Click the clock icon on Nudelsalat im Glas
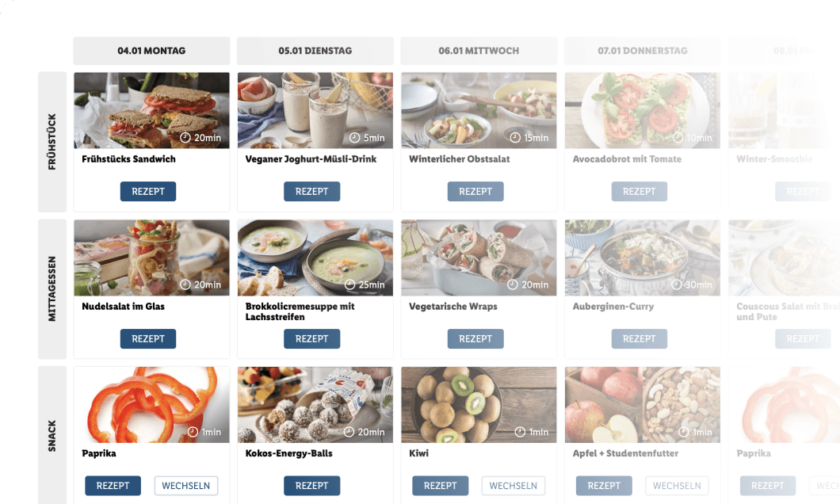Viewport: 840px width, 504px height. pyautogui.click(x=185, y=284)
